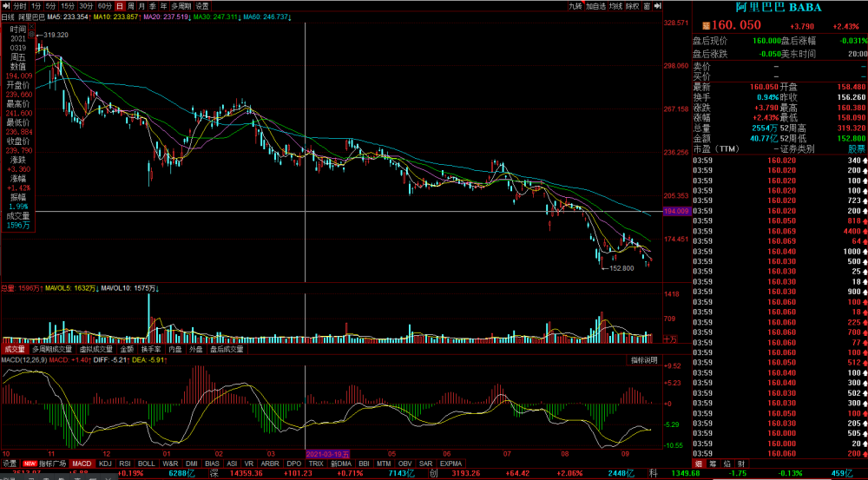Select the 外盘 tab

(x=195, y=349)
